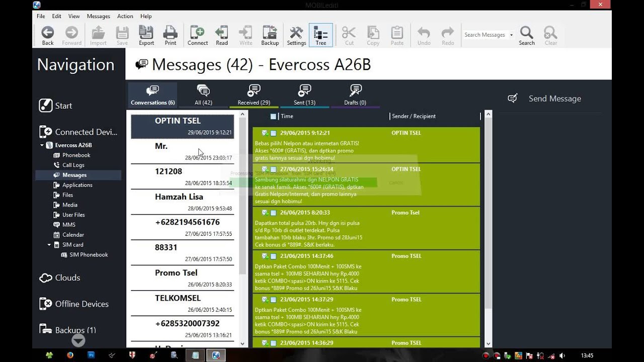Screen dimensions: 644x362
Task: Select Clouds in the Navigation panel
Action: click(59, 278)
